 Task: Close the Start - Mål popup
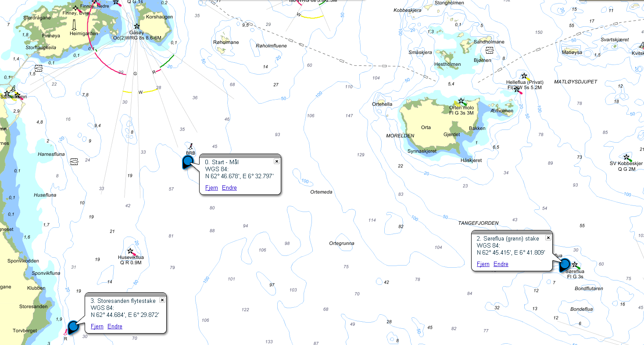tap(276, 161)
